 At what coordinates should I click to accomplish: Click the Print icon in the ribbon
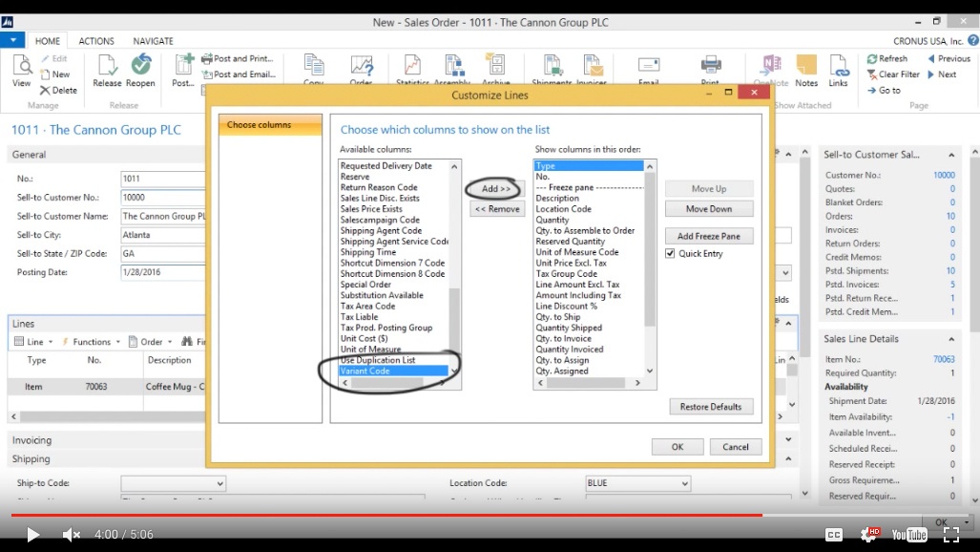(x=712, y=65)
